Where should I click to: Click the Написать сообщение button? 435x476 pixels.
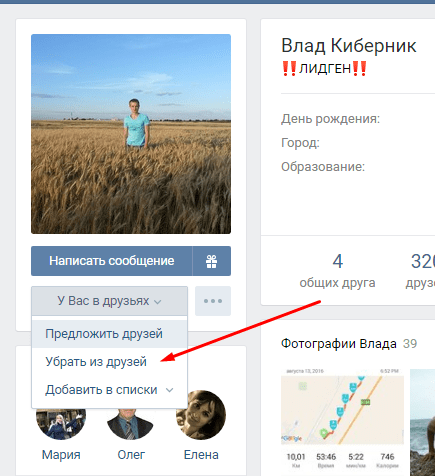pos(112,261)
